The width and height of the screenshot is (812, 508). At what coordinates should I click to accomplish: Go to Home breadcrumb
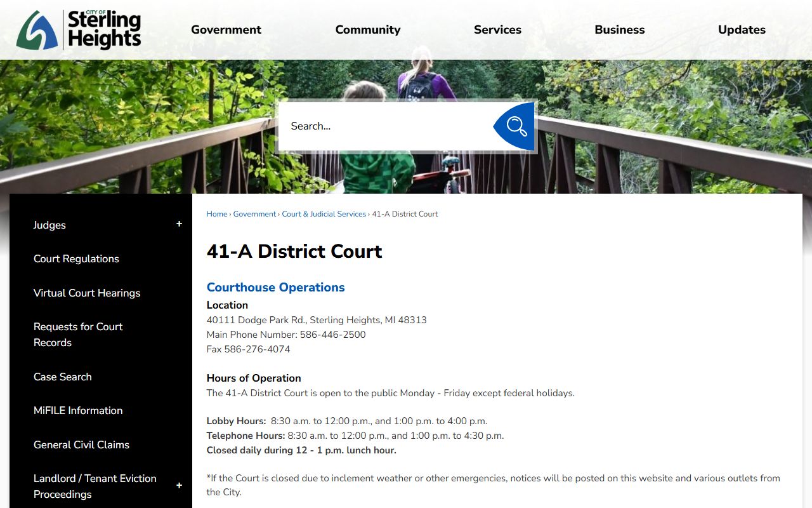[x=217, y=214]
